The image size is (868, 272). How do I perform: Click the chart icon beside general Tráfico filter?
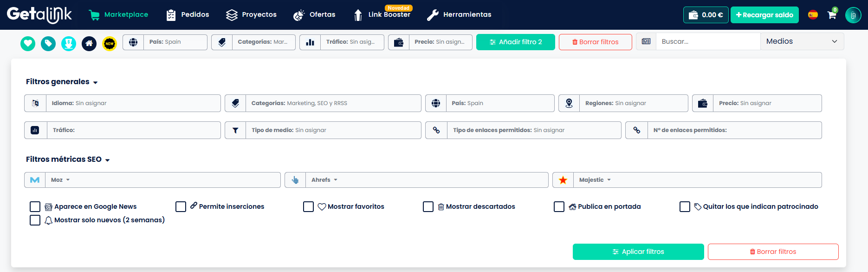(35, 130)
